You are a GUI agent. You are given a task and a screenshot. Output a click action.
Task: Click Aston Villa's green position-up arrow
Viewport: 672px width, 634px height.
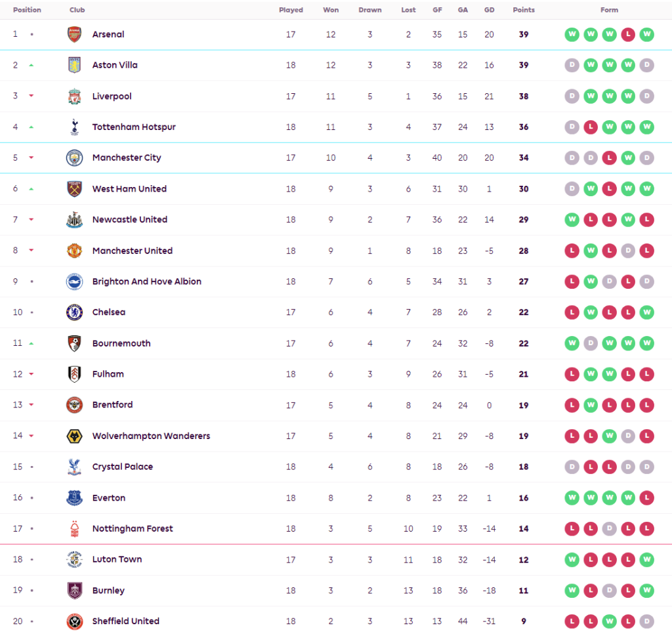tap(31, 66)
